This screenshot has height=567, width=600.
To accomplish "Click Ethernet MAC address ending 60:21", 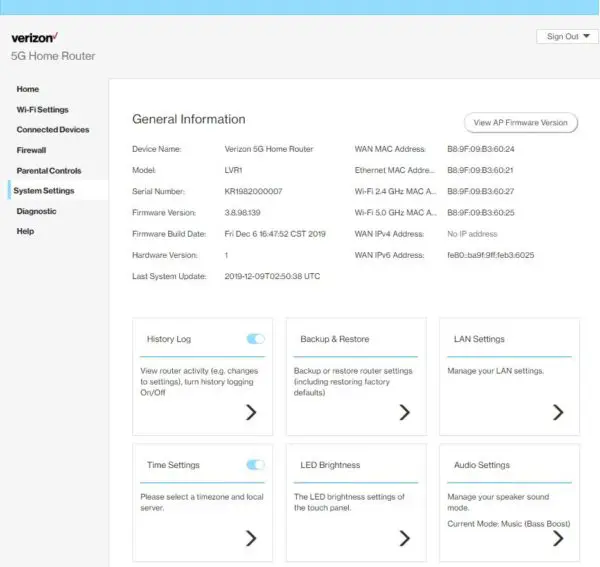I will click(480, 170).
